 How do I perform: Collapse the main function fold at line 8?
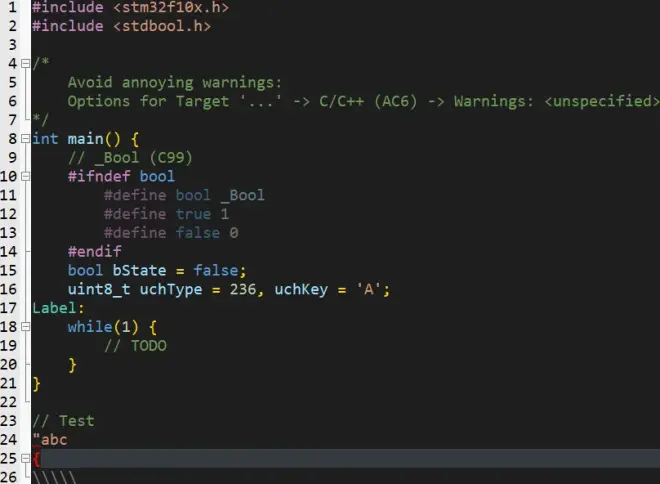coord(25,138)
